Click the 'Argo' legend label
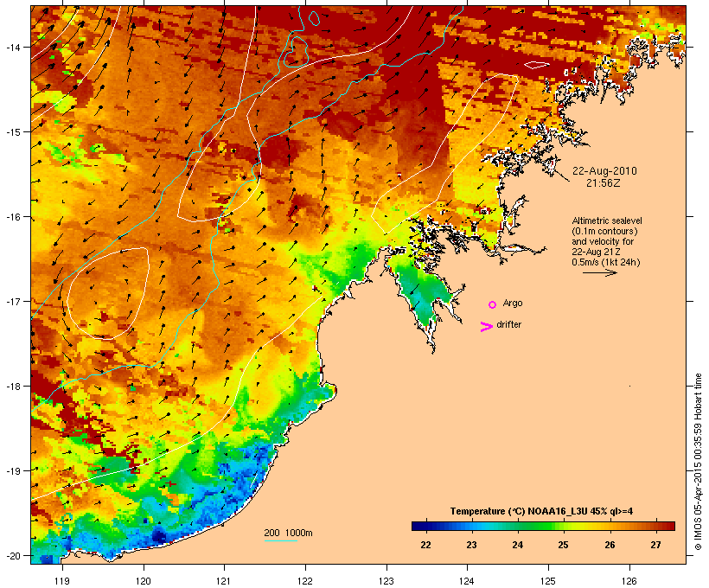This screenshot has width=709, height=588. (x=513, y=303)
